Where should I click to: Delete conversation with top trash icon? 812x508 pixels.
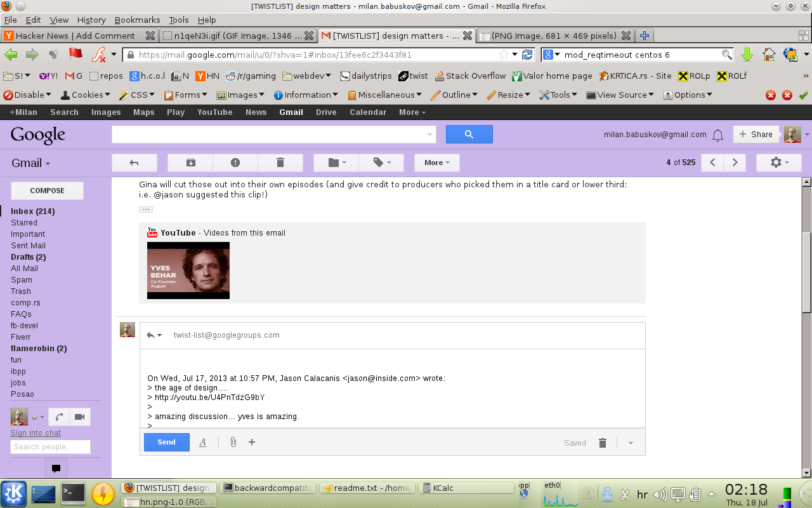[x=280, y=163]
